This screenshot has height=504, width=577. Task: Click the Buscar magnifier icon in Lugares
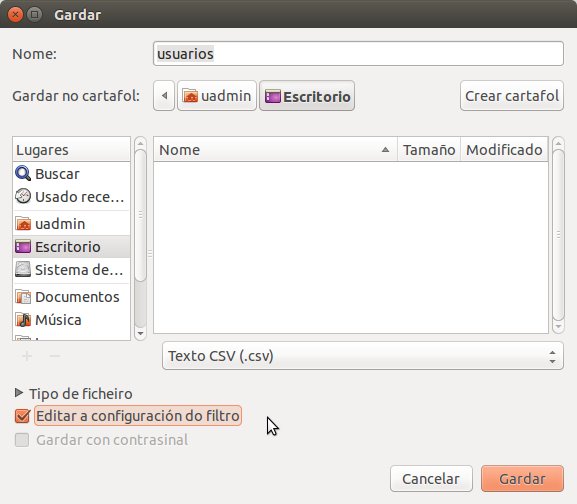tap(23, 173)
